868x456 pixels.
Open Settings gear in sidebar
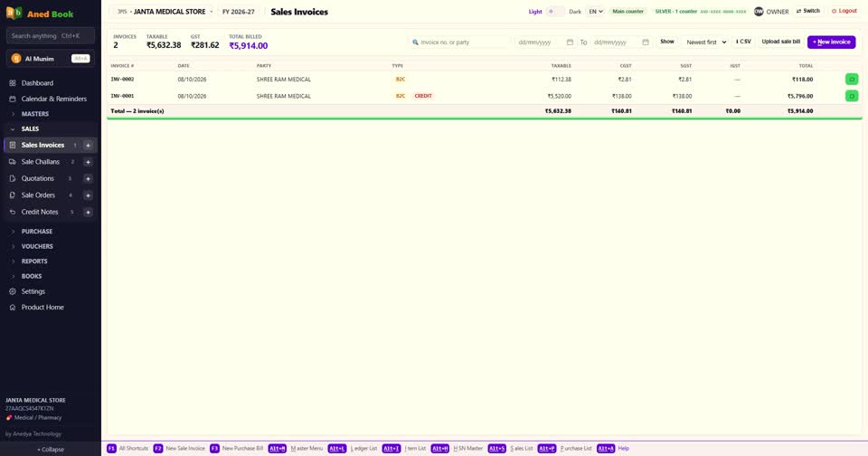click(x=12, y=291)
